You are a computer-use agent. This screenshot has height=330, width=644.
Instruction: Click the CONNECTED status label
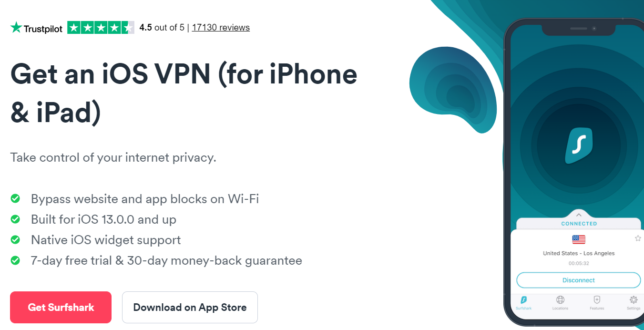pyautogui.click(x=579, y=224)
